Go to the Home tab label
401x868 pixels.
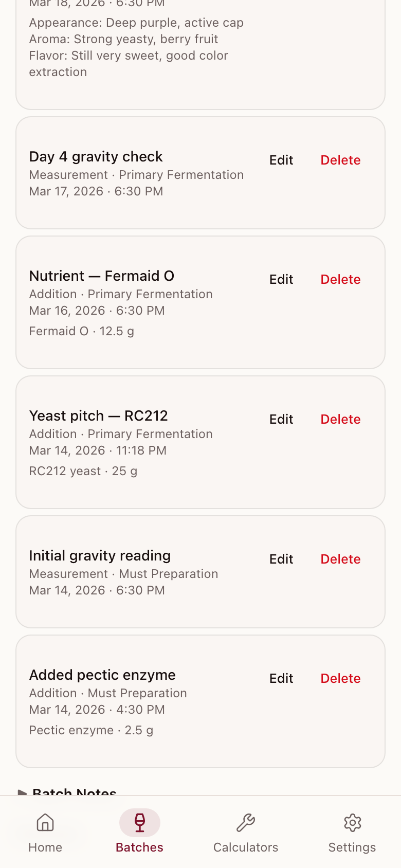point(45,847)
